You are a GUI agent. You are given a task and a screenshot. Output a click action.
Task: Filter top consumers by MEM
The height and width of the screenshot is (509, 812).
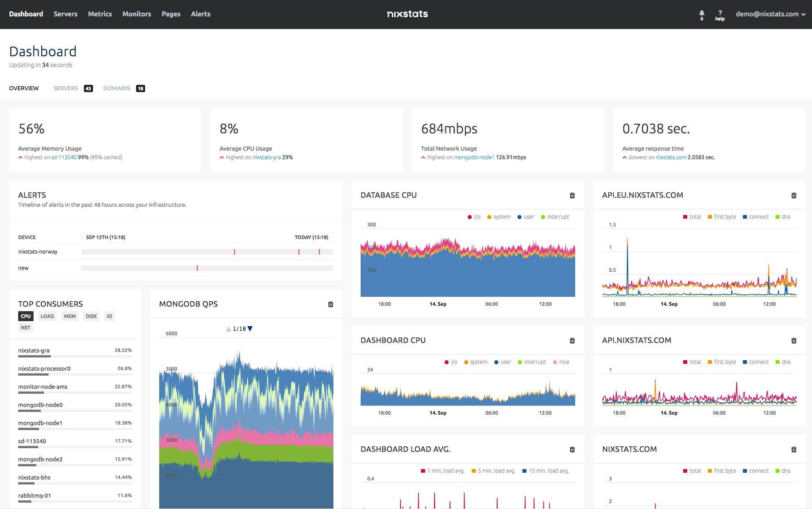coord(70,316)
